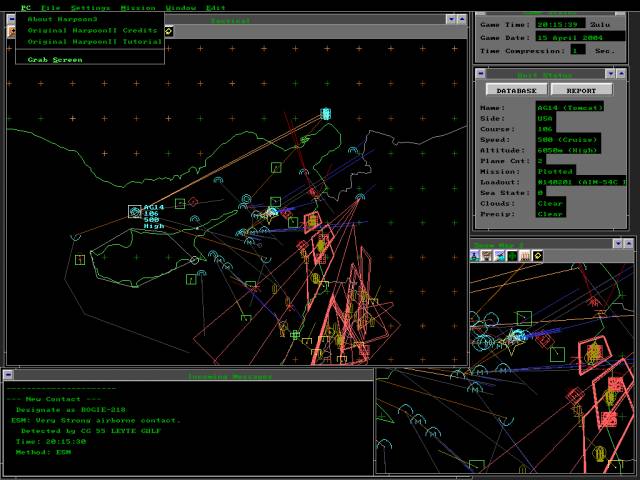The height and width of the screenshot is (480, 640).
Task: Select the green boxed contact nearest right of AG14
Action: pyautogui.click(x=180, y=203)
